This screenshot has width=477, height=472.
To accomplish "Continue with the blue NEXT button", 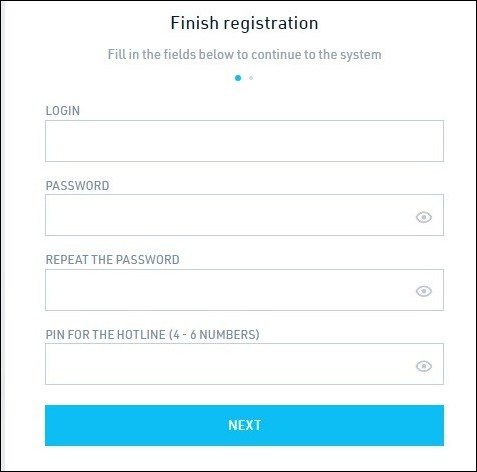I will (x=244, y=425).
